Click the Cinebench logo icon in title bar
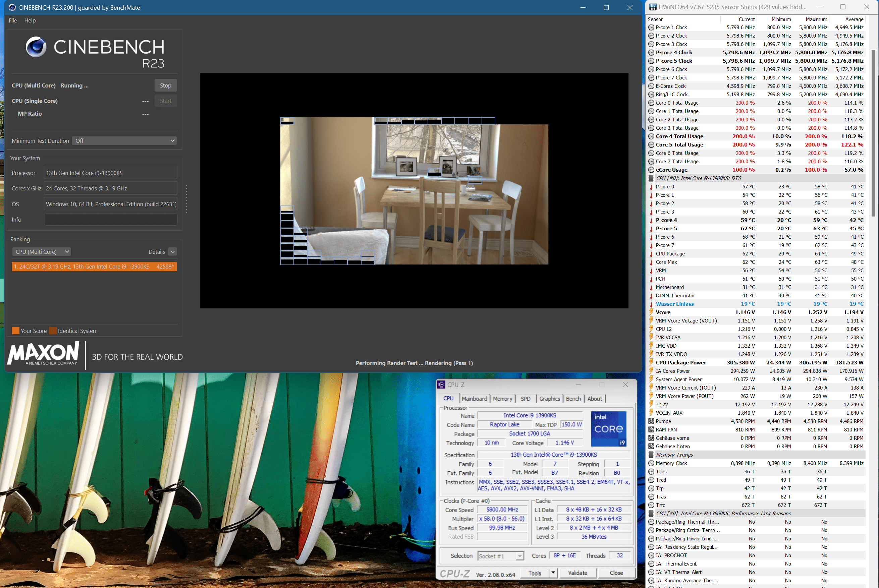The height and width of the screenshot is (588, 879). point(12,7)
